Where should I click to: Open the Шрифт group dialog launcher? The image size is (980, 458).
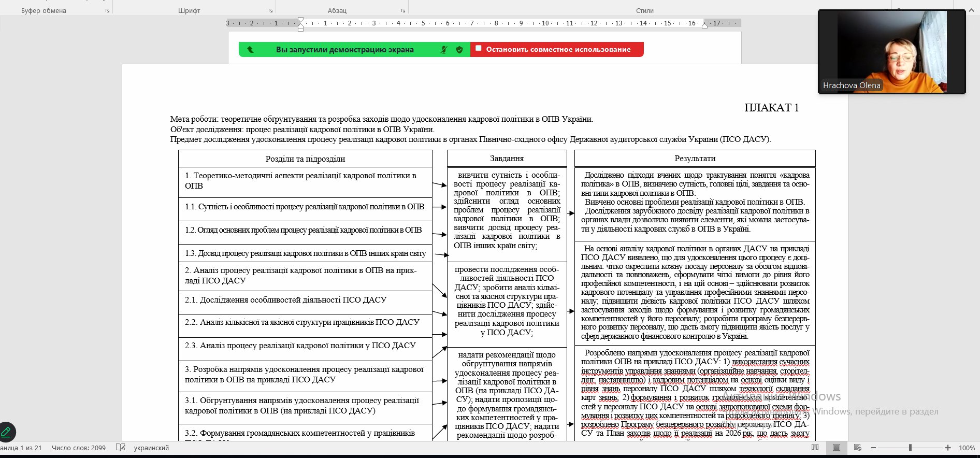click(270, 11)
